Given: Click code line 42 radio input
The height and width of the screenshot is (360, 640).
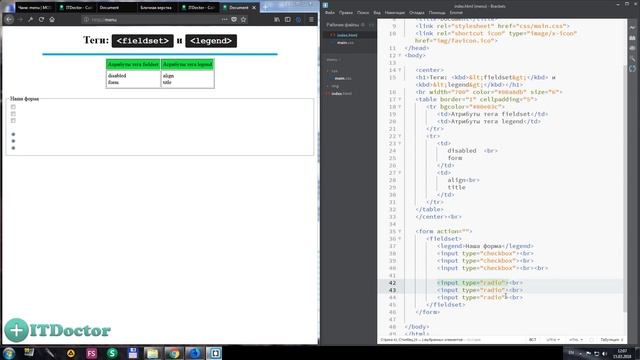Looking at the screenshot, I should tap(479, 282).
